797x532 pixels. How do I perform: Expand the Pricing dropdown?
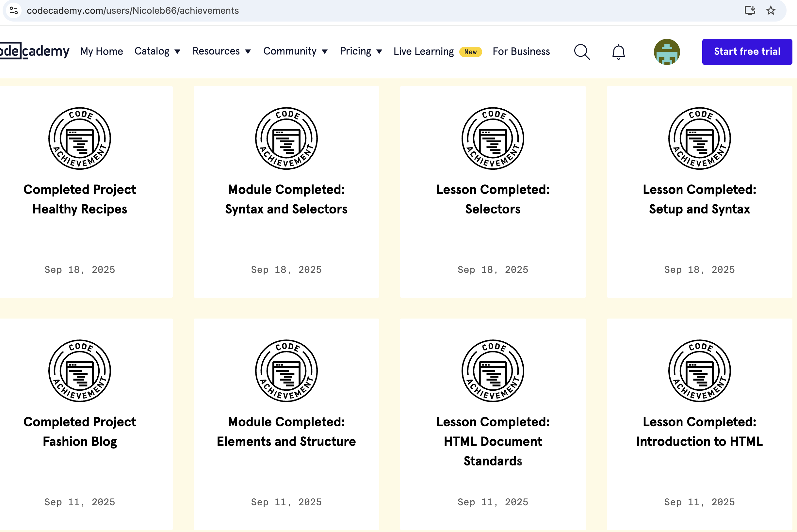click(x=361, y=51)
